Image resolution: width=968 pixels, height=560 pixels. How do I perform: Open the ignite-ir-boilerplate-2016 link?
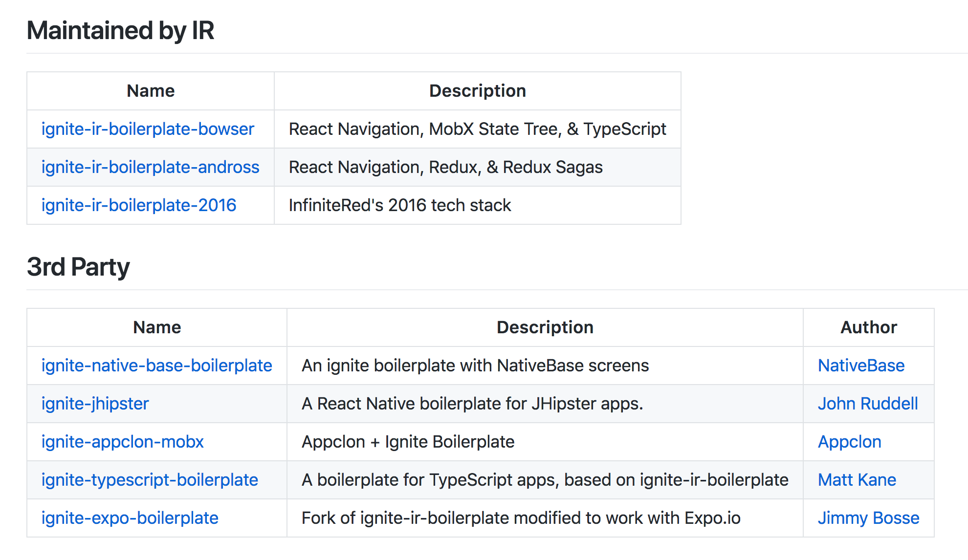pos(139,205)
